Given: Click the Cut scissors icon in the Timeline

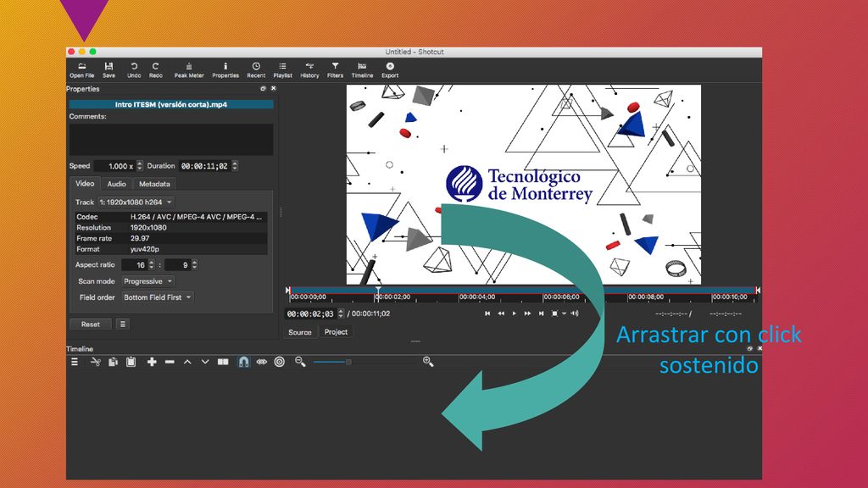Looking at the screenshot, I should point(96,362).
